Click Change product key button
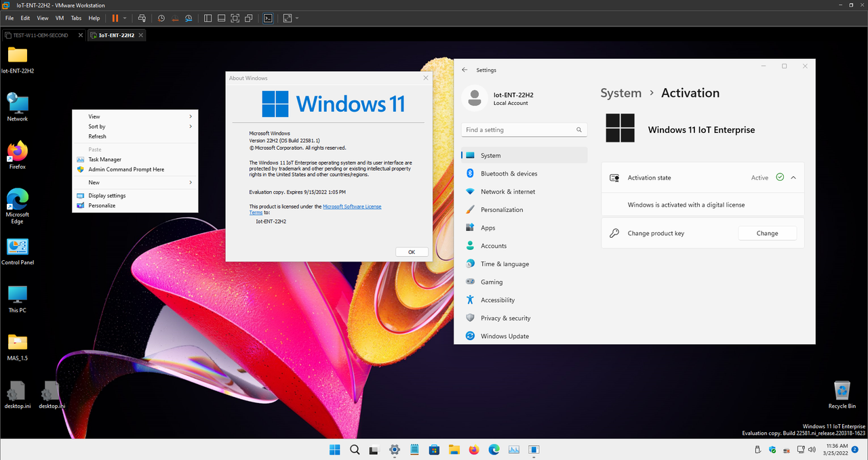The height and width of the screenshot is (460, 868). pos(767,233)
